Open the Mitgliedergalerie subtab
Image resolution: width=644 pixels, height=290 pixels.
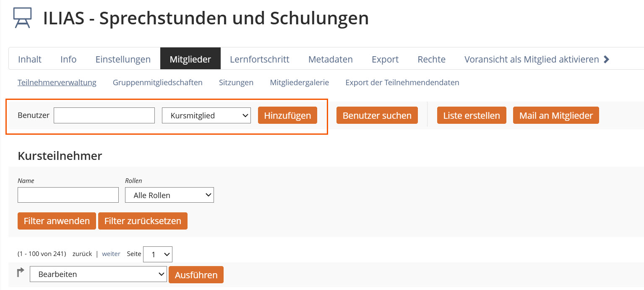(299, 83)
